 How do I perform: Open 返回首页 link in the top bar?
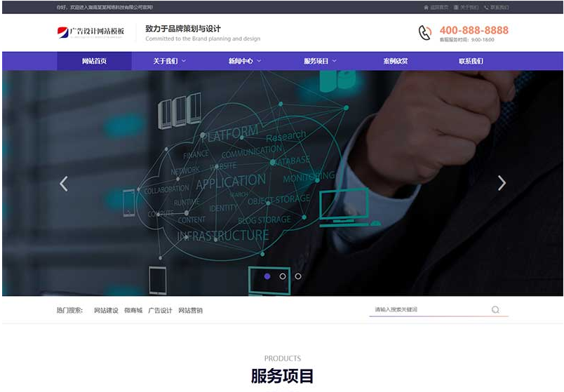pos(436,7)
